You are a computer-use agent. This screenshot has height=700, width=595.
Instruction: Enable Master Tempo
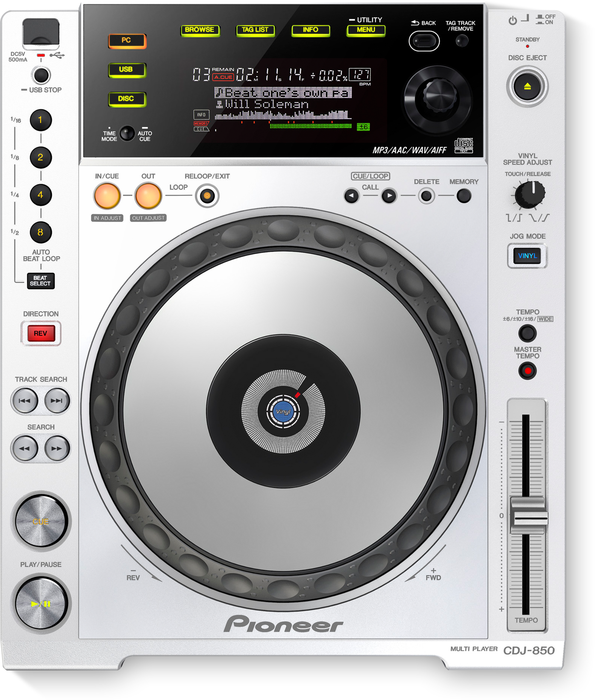tap(527, 371)
